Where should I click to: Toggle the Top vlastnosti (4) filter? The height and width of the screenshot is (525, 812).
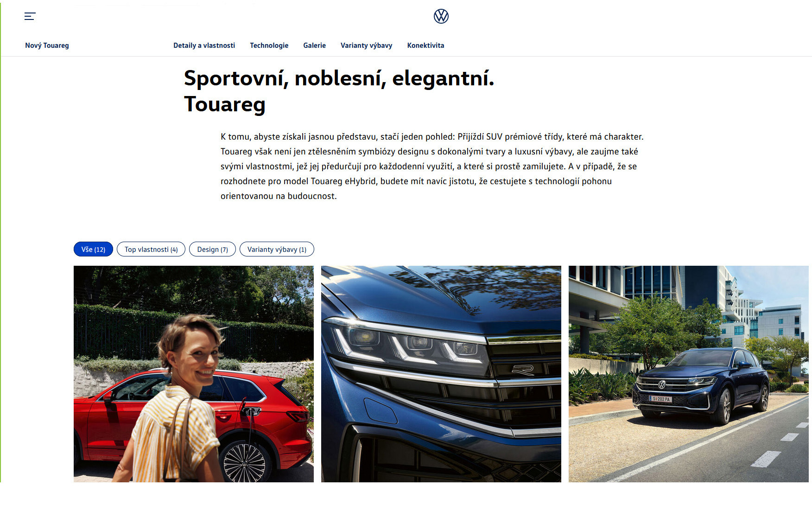coord(151,249)
